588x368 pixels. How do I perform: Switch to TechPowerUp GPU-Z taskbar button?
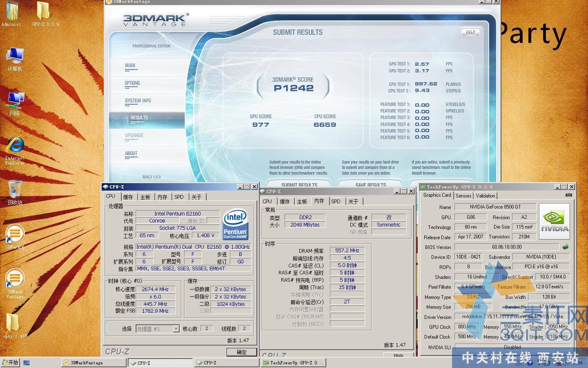[x=293, y=363]
